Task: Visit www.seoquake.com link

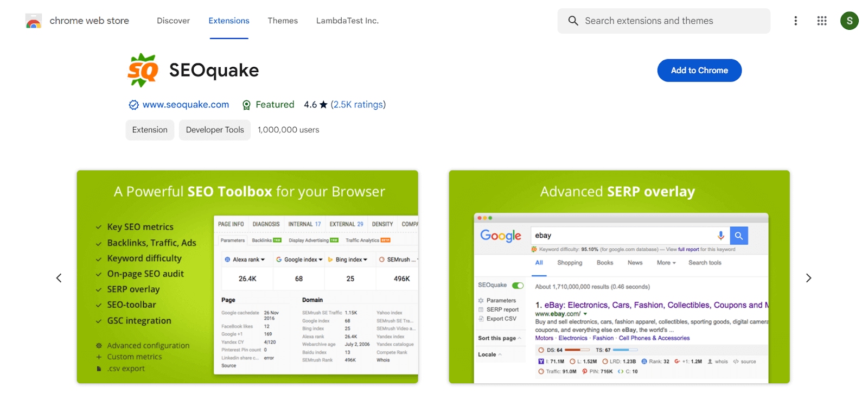Action: [x=186, y=104]
